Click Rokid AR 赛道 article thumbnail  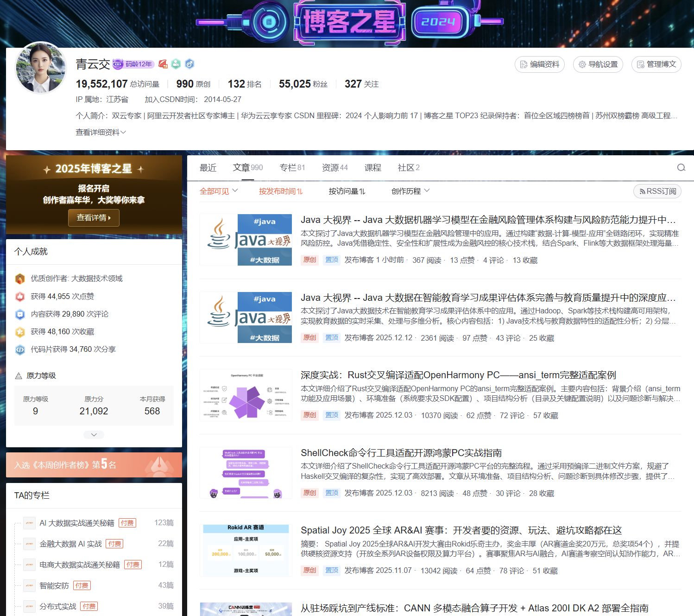click(x=246, y=550)
